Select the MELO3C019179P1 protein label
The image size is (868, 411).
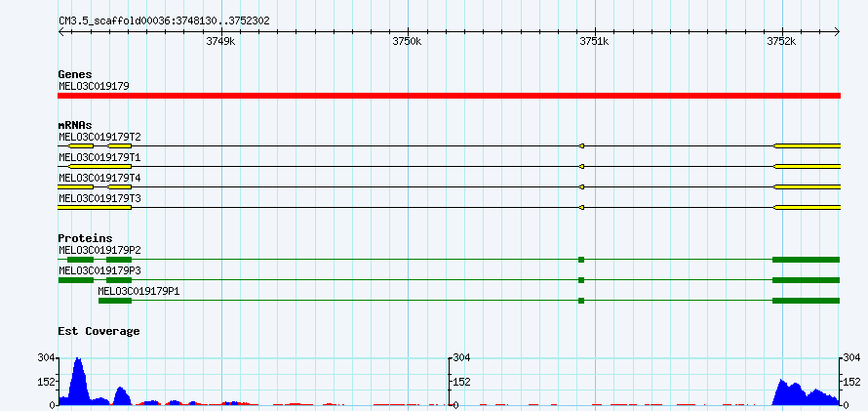[138, 291]
